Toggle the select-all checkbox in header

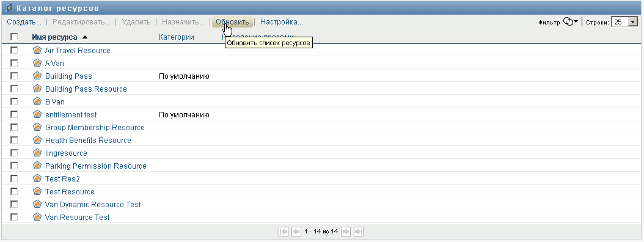(15, 37)
